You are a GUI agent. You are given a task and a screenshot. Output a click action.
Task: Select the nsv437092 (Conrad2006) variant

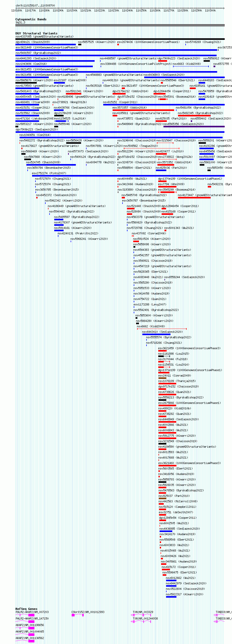click(149, 233)
